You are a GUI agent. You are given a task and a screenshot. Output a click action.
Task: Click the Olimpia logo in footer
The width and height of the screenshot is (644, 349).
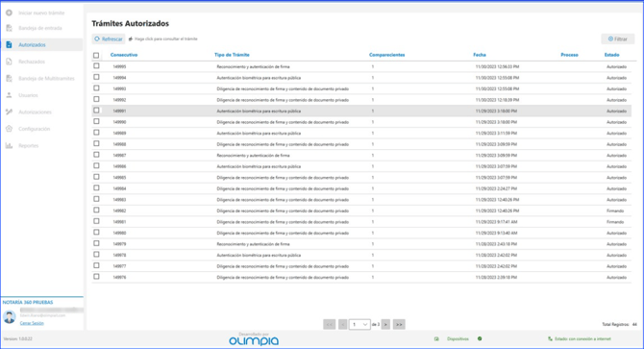click(x=254, y=340)
